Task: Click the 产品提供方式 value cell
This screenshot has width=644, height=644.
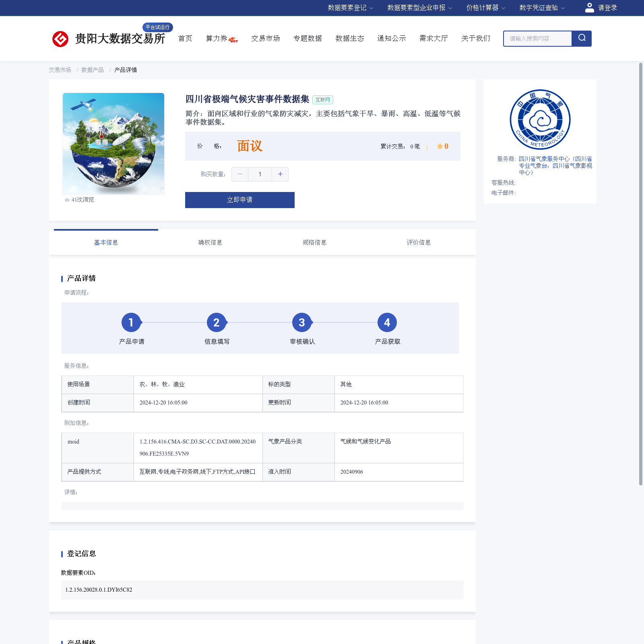Action: tap(198, 472)
